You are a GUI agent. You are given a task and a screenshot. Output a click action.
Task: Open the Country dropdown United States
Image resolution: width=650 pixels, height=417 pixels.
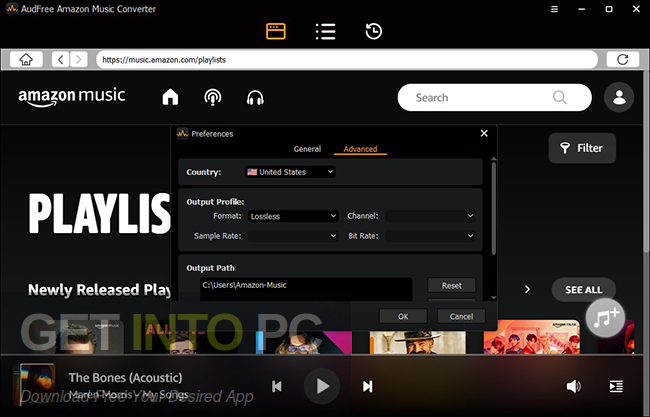290,172
